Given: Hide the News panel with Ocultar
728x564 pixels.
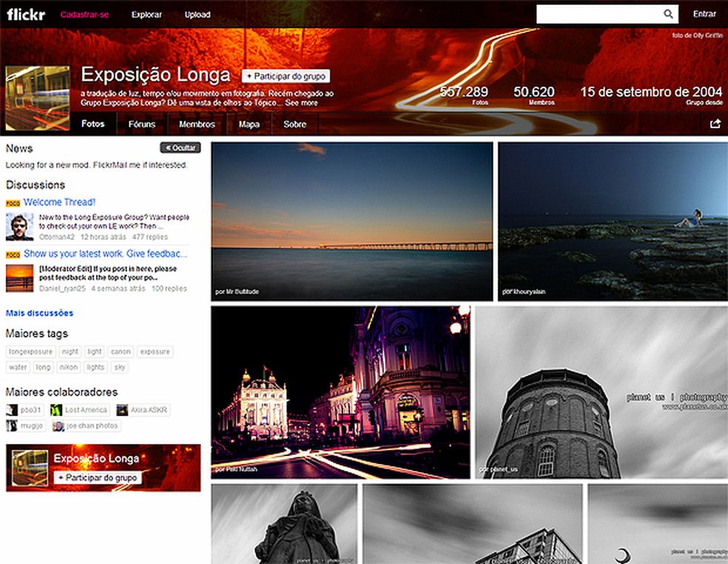Looking at the screenshot, I should (180, 148).
